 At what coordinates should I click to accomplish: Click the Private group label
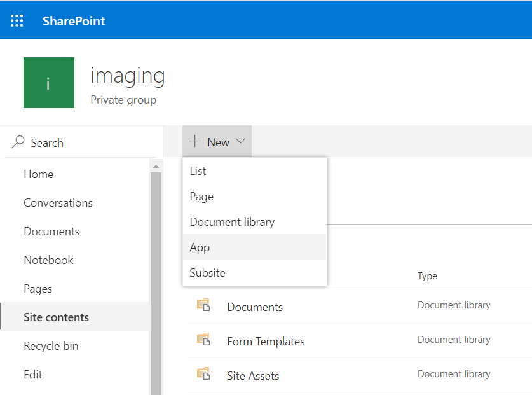pyautogui.click(x=123, y=100)
